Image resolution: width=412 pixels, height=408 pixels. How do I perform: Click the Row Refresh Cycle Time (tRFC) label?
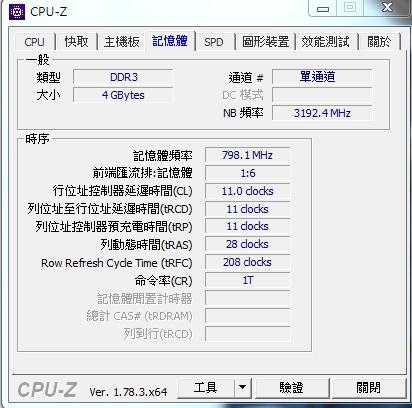[x=117, y=263]
